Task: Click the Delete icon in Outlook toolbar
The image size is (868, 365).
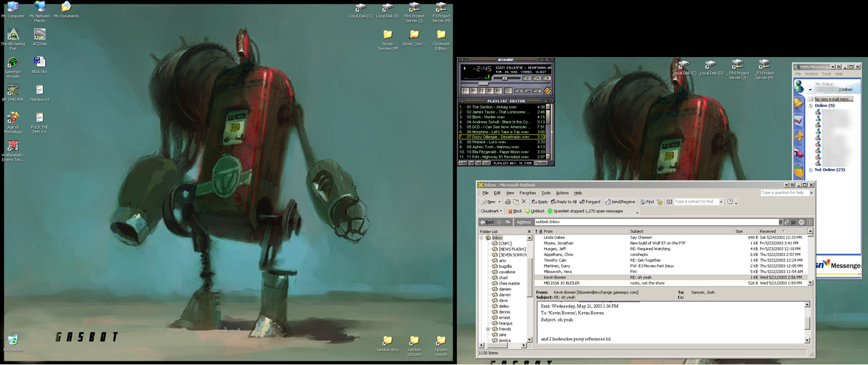Action: pyautogui.click(x=524, y=202)
